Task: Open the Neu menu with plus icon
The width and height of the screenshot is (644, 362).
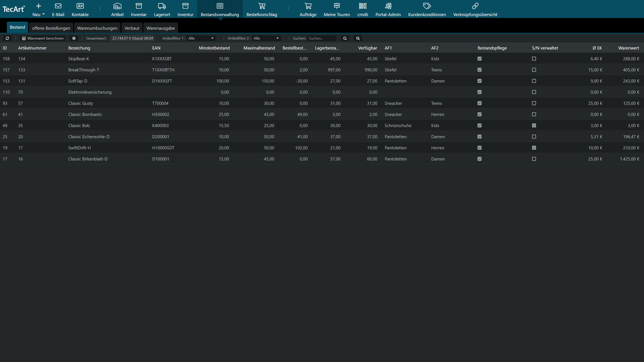Action: pos(38,9)
